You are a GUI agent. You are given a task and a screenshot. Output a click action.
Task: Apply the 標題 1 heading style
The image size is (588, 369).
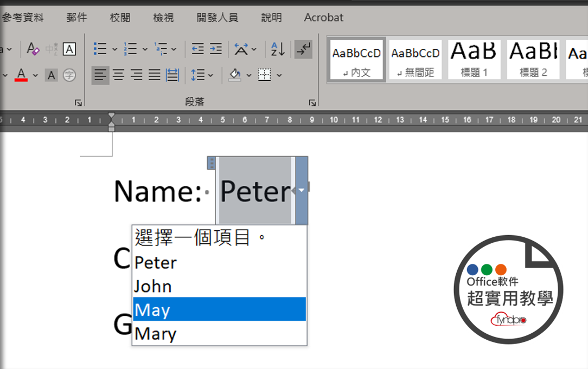click(x=474, y=60)
